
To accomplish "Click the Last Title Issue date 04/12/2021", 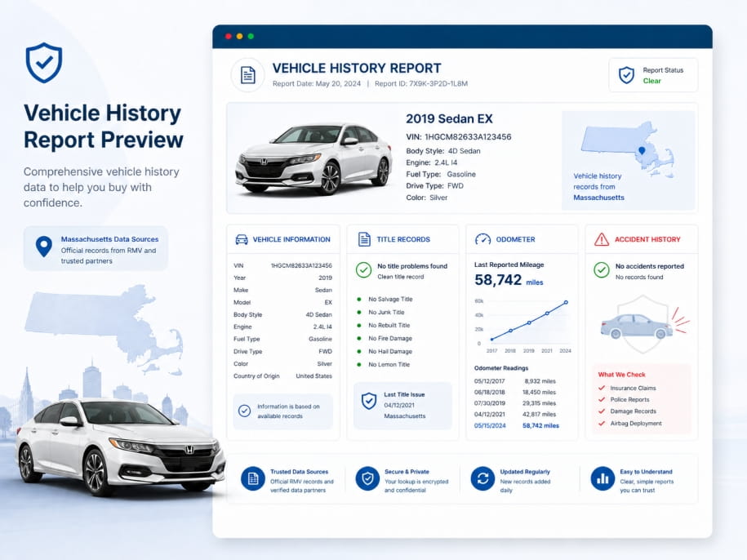I will click(x=399, y=405).
